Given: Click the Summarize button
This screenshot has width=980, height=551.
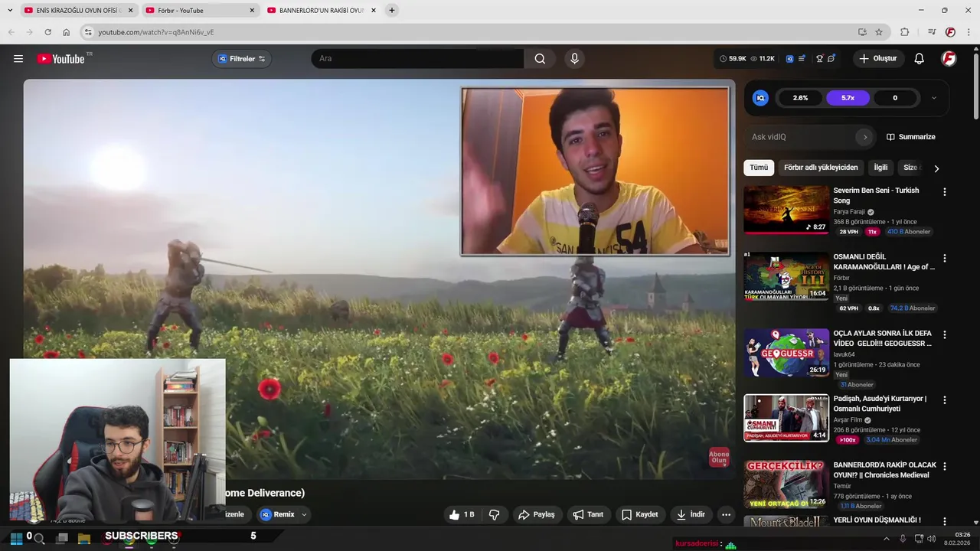Looking at the screenshot, I should tap(911, 137).
